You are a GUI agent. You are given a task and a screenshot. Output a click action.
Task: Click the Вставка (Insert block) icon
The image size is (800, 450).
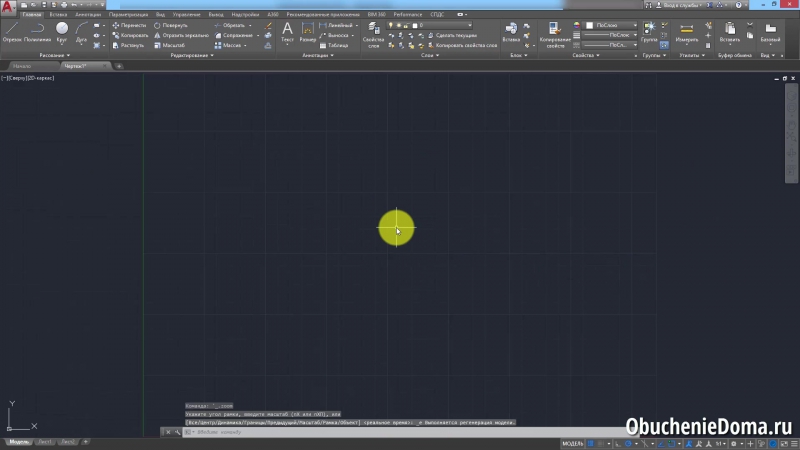511,32
